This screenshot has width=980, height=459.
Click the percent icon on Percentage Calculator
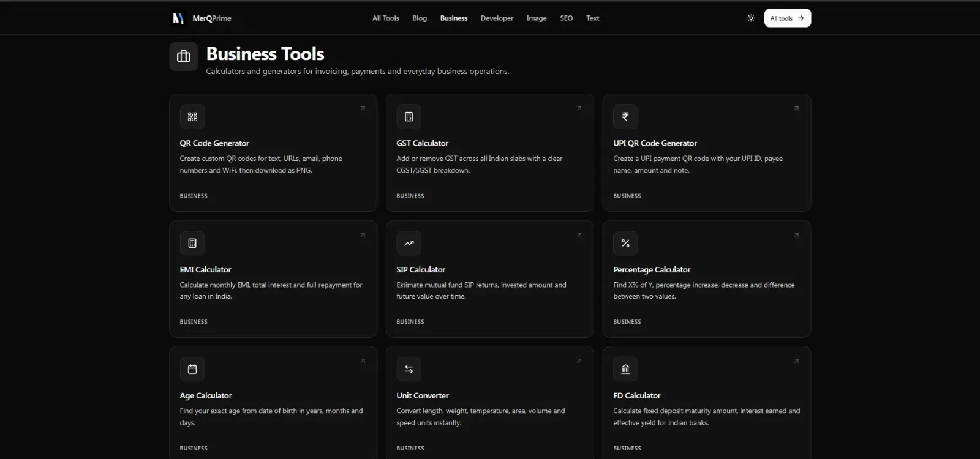coord(625,243)
